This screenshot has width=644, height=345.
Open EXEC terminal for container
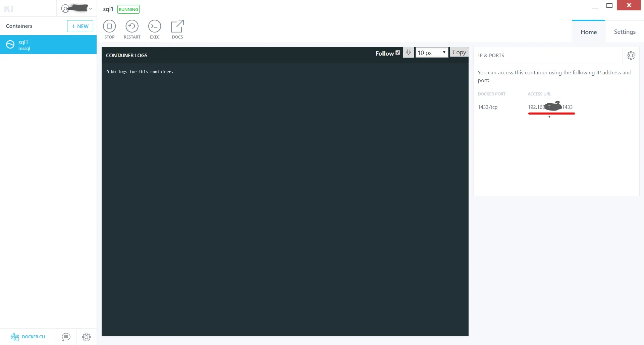coord(155,29)
